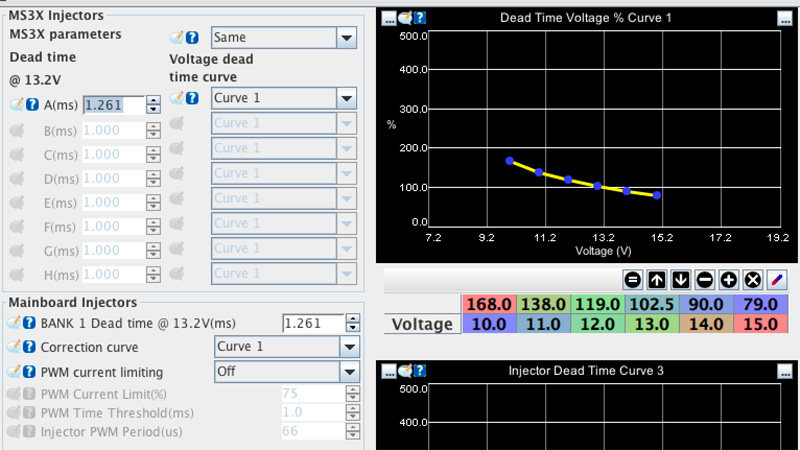Screen dimensions: 800x450
Task: Click the minus icon in table toolbar
Action: coord(705,280)
